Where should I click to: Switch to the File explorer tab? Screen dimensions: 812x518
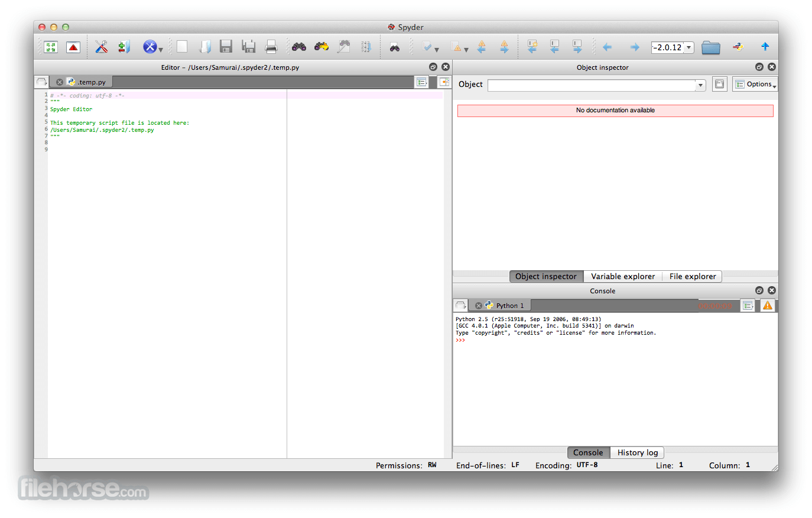click(693, 276)
